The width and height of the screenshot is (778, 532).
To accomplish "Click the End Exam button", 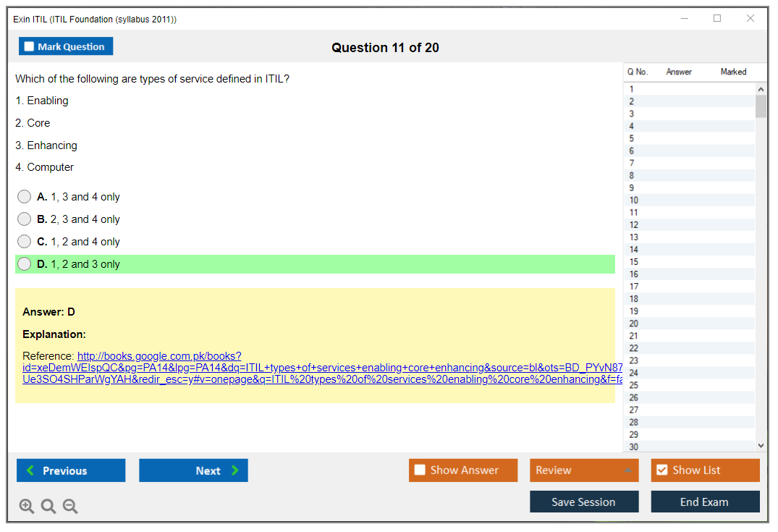I will click(705, 502).
